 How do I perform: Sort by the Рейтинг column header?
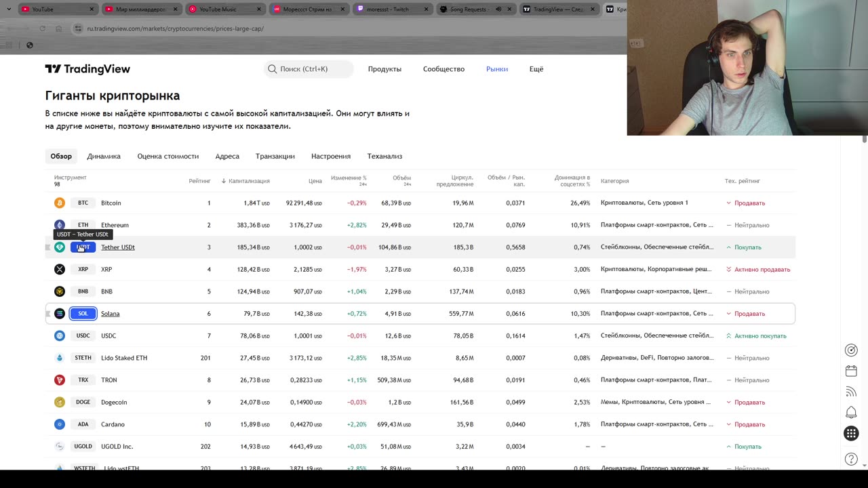click(199, 181)
